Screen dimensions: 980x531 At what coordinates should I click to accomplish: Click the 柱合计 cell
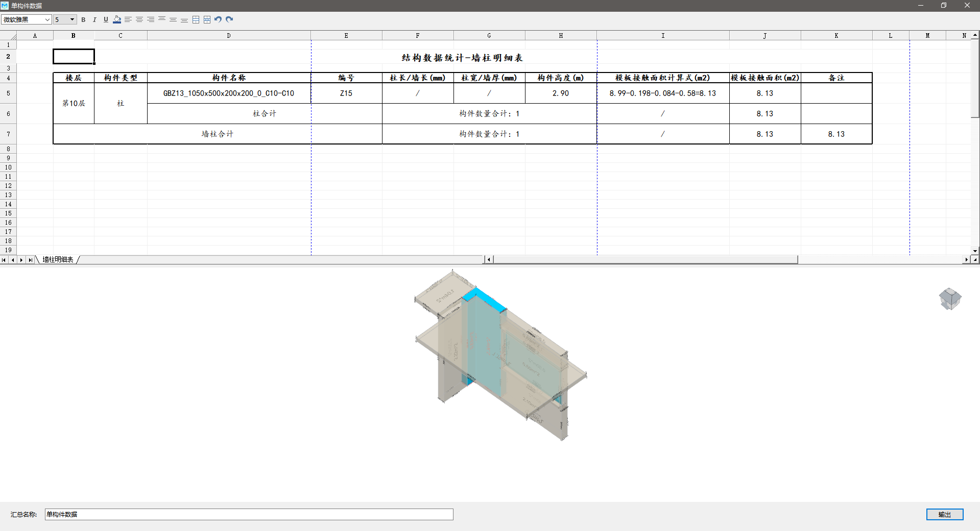(265, 113)
